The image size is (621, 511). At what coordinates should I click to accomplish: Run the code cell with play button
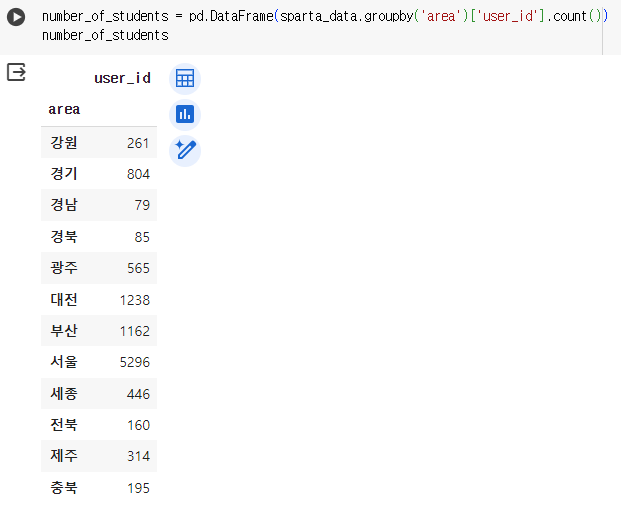point(16,17)
